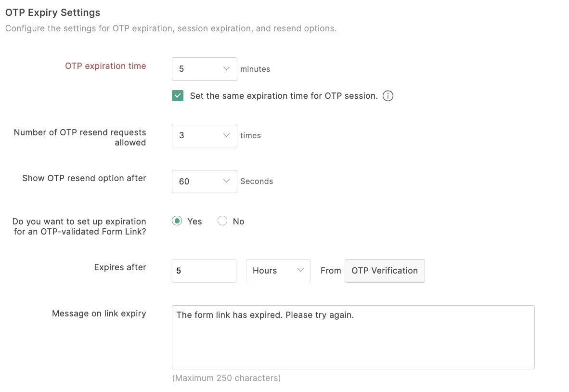Click the OTP Expiry Settings heading
Viewport: 569px width, 392px height.
click(52, 13)
